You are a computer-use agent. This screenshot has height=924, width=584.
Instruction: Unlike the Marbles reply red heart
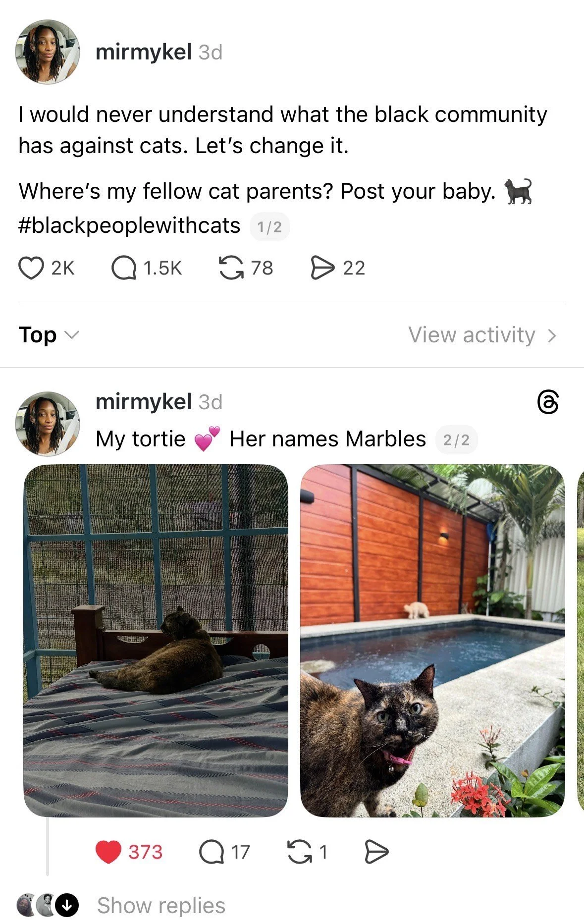[108, 852]
